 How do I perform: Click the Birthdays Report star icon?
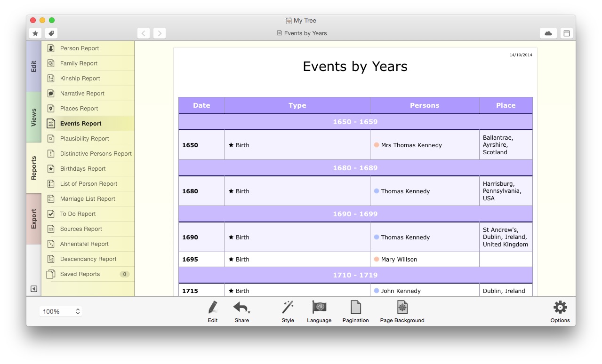[x=51, y=169]
